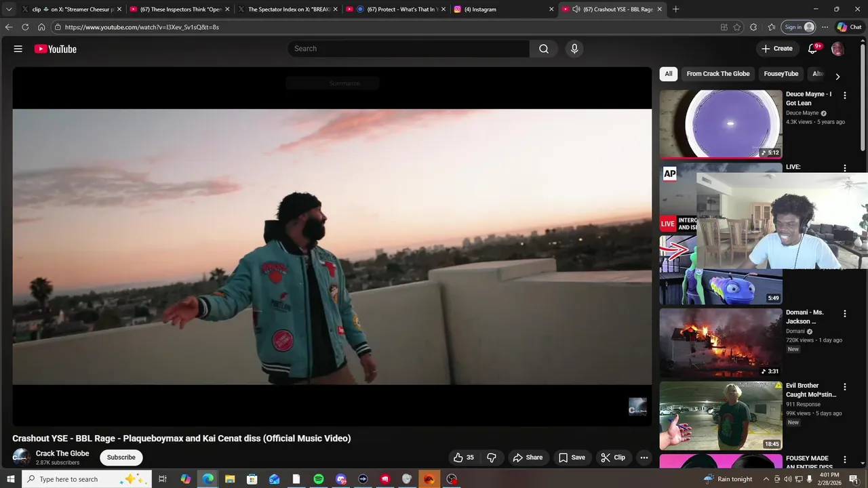Open Task View on the taskbar

coord(163,479)
